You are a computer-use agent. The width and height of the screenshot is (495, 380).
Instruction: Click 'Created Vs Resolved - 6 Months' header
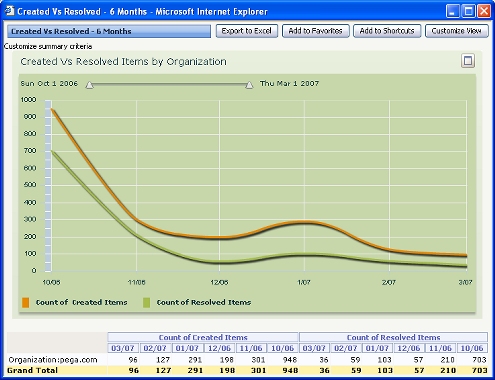[109, 31]
